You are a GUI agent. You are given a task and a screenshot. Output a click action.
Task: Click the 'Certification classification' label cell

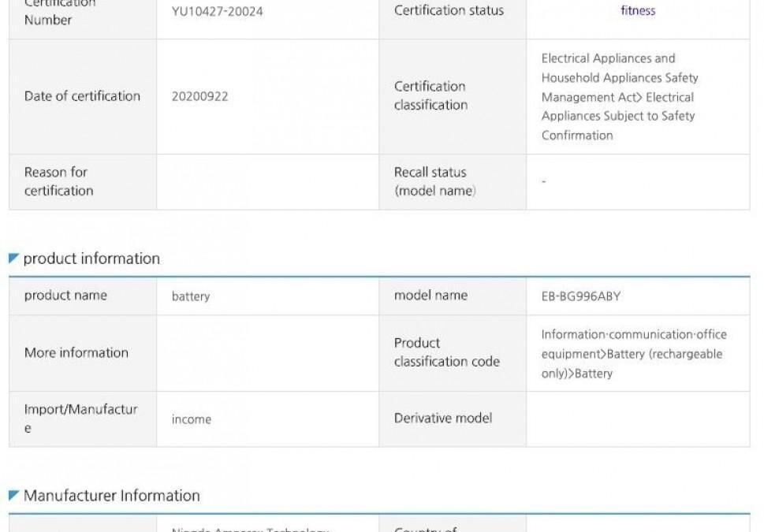[x=430, y=95]
